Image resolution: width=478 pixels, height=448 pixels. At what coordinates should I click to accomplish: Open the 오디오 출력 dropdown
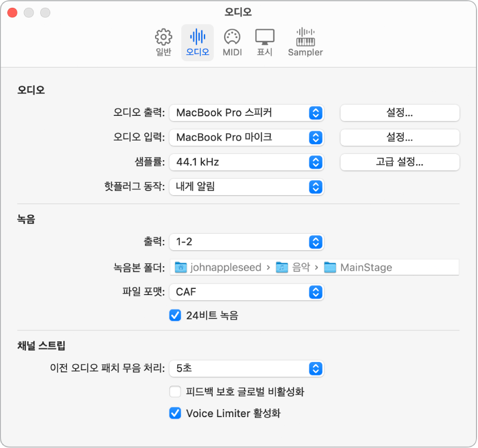point(246,113)
